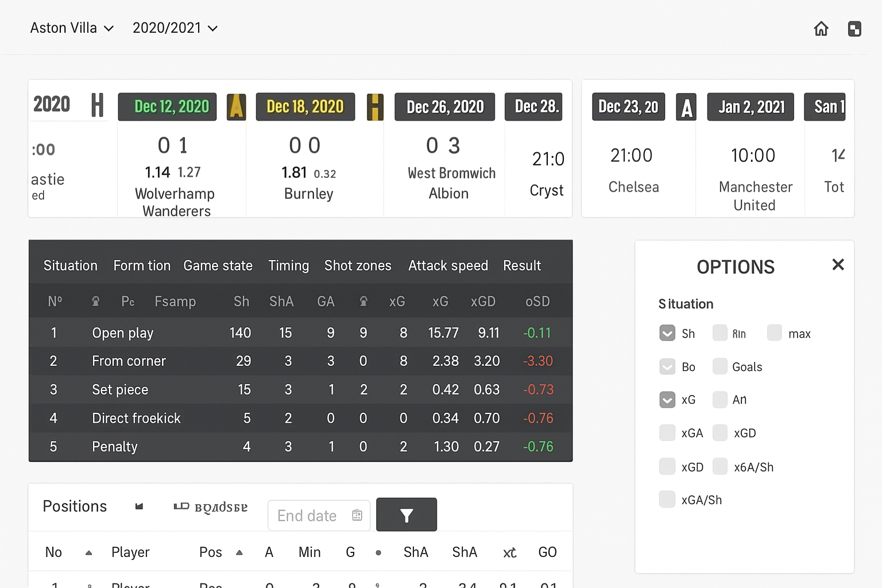
Task: Switch to the Shot zones tab
Action: coord(358,266)
